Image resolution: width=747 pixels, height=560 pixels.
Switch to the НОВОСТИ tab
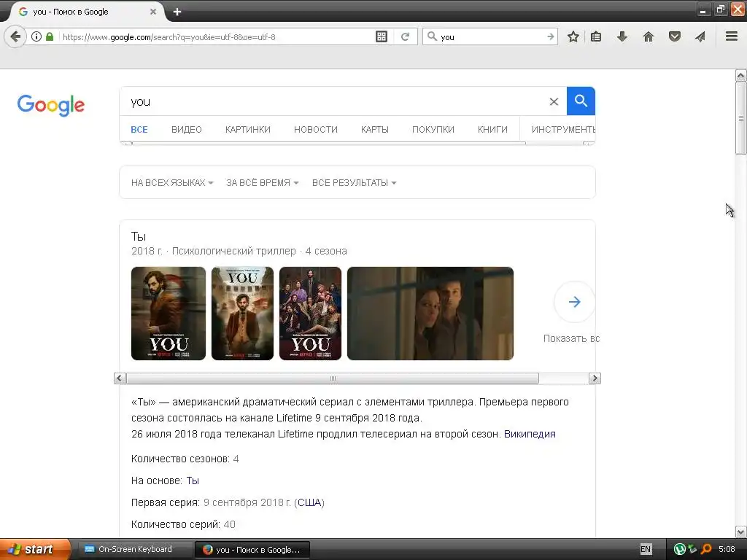tap(316, 130)
